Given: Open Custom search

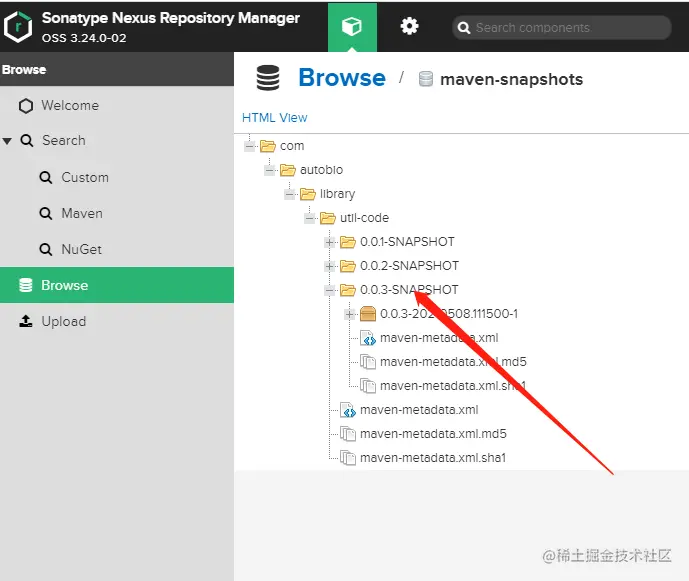Looking at the screenshot, I should [x=85, y=178].
